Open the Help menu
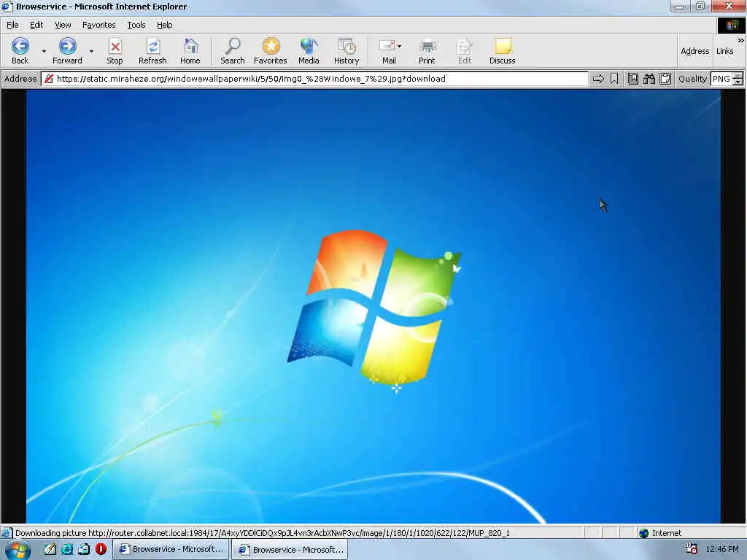Viewport: 747px width, 560px height. point(164,25)
